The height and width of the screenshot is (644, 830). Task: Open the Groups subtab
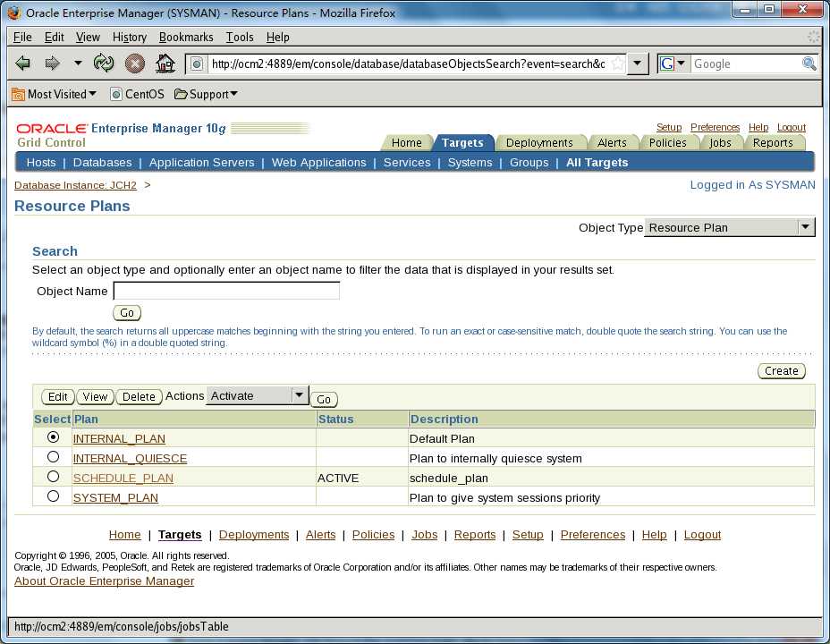tap(529, 163)
